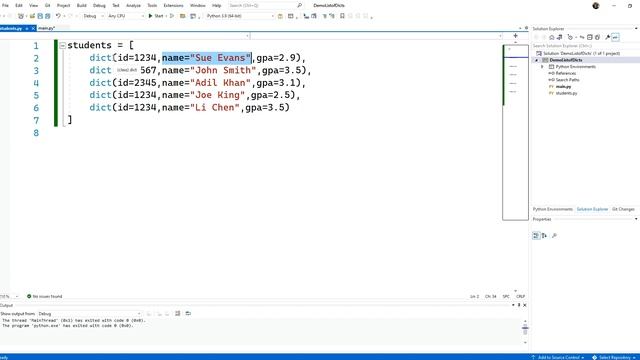Open the Build menu
This screenshot has width=640, height=360.
82,5
